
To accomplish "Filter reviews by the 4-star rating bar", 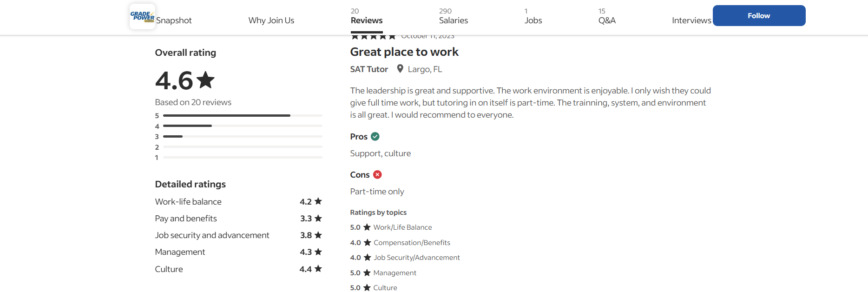I will [x=238, y=126].
